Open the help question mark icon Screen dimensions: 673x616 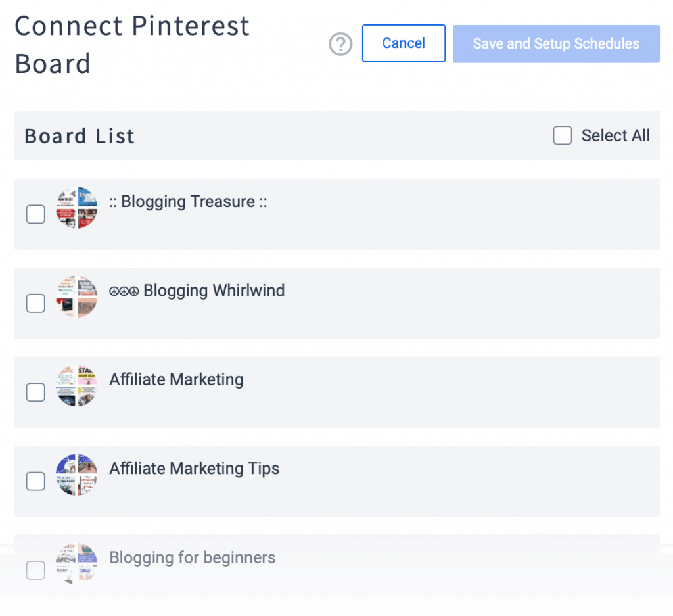tap(340, 44)
